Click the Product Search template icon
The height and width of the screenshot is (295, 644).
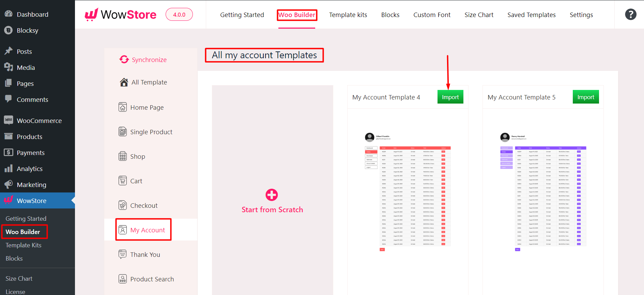point(123,279)
